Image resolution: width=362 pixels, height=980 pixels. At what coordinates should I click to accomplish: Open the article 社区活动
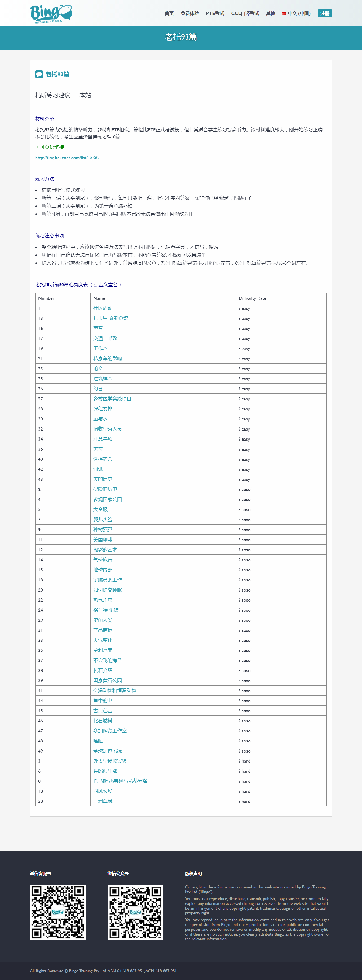click(103, 308)
